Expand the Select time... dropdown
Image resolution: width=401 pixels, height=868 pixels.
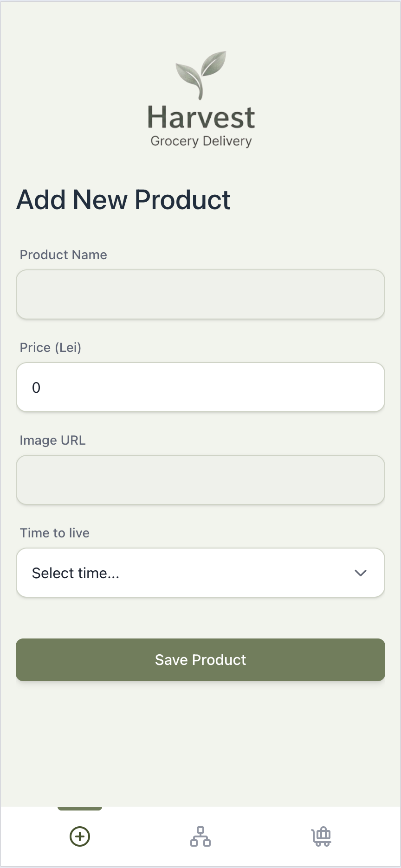pyautogui.click(x=200, y=573)
